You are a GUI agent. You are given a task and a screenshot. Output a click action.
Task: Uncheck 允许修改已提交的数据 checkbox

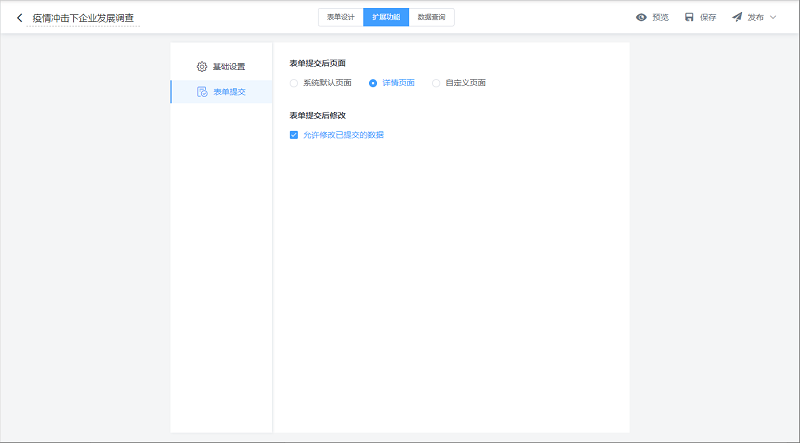tap(294, 135)
